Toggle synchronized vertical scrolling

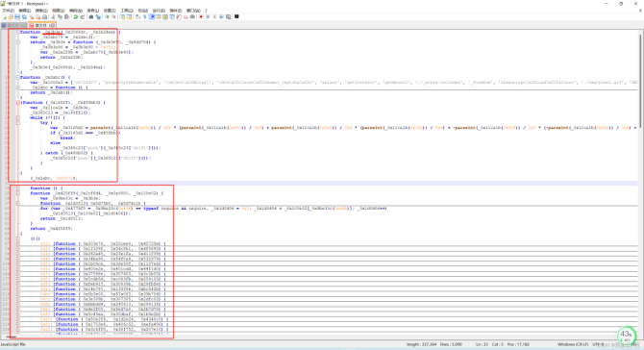122,17
